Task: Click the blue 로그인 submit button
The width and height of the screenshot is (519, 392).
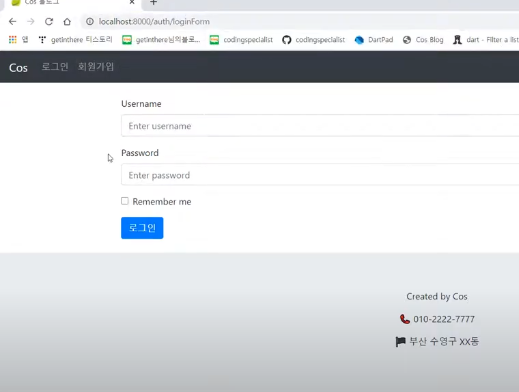Action: coord(142,228)
